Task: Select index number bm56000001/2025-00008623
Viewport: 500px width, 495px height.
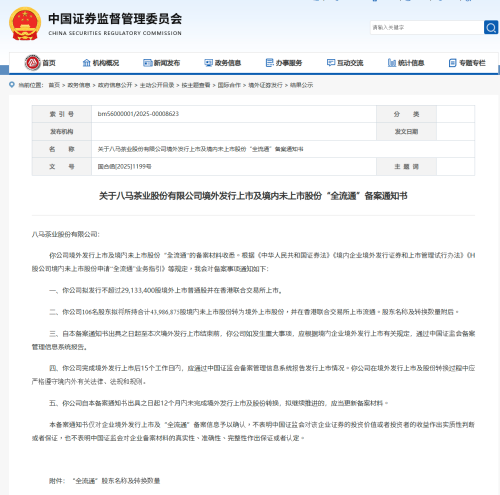Action: point(138,114)
